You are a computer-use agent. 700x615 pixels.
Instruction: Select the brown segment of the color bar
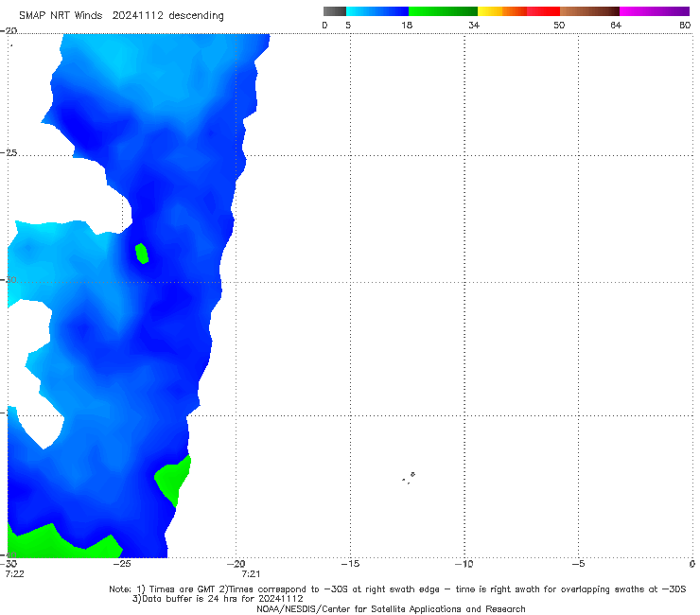589,11
